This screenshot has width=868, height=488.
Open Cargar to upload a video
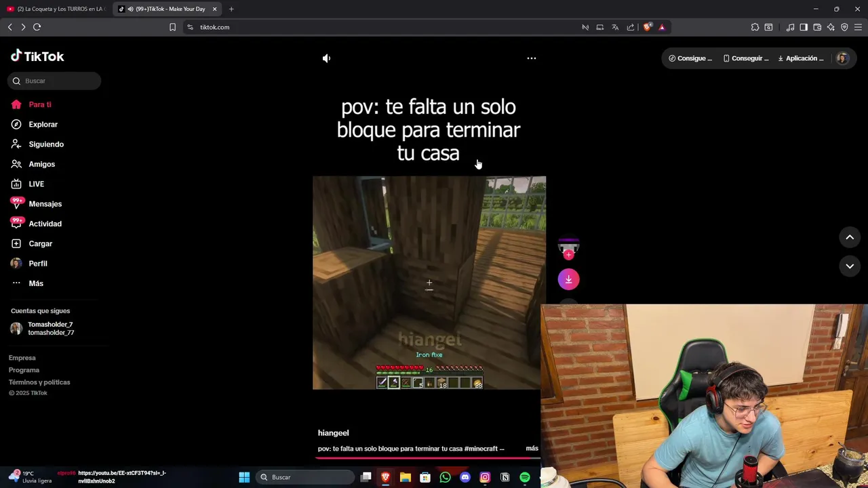tap(40, 243)
